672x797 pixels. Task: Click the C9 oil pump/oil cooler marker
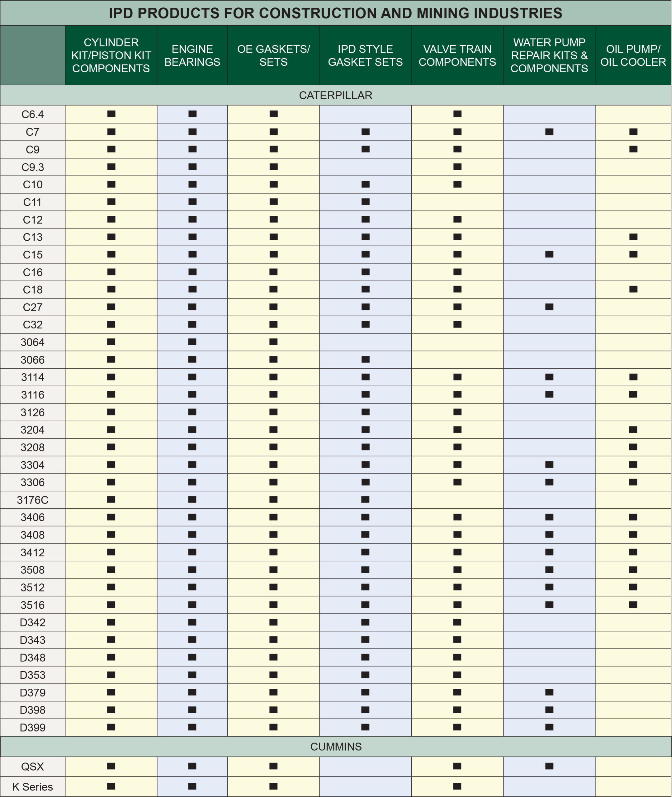point(633,149)
